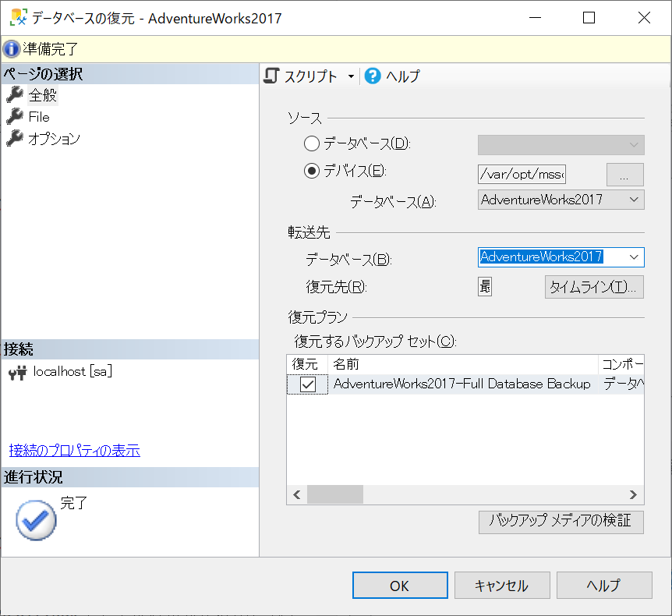Close the restore database dialog
The width and height of the screenshot is (672, 616).
[644, 18]
